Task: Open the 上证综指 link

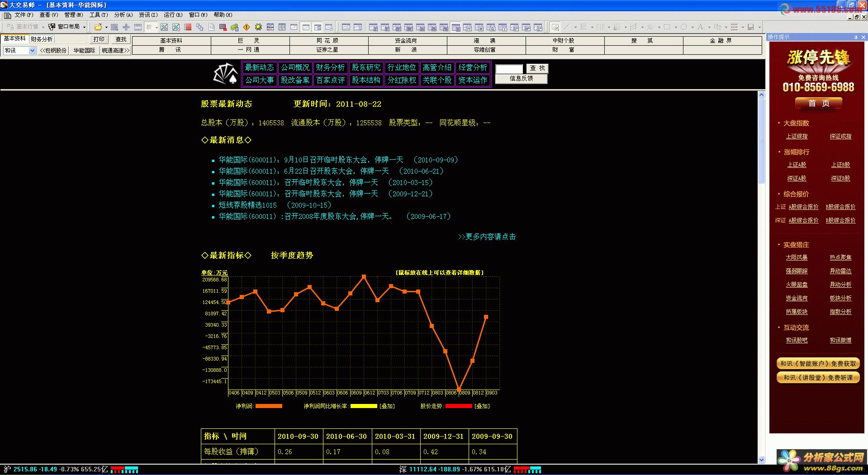Action: (797, 136)
